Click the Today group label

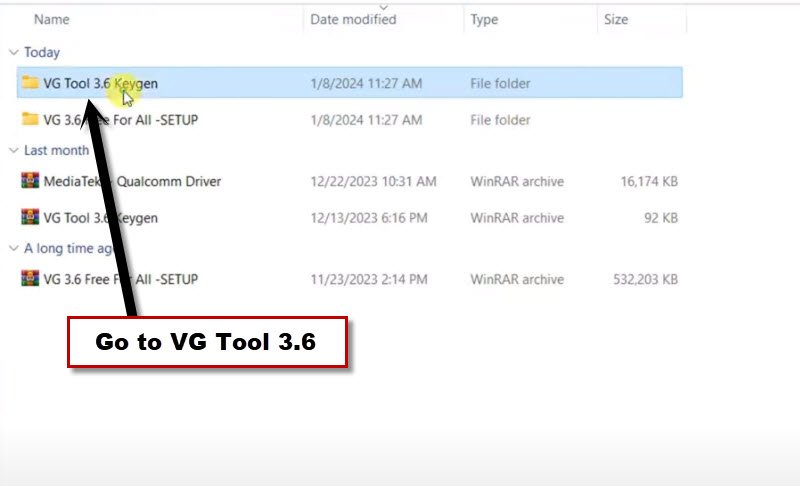(42, 52)
